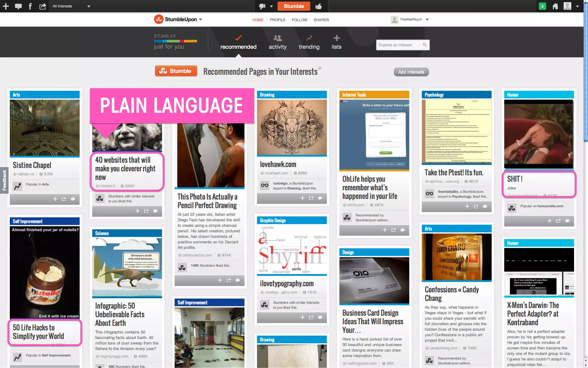
Task: Open the PROFILE nav item
Action: 277,20
